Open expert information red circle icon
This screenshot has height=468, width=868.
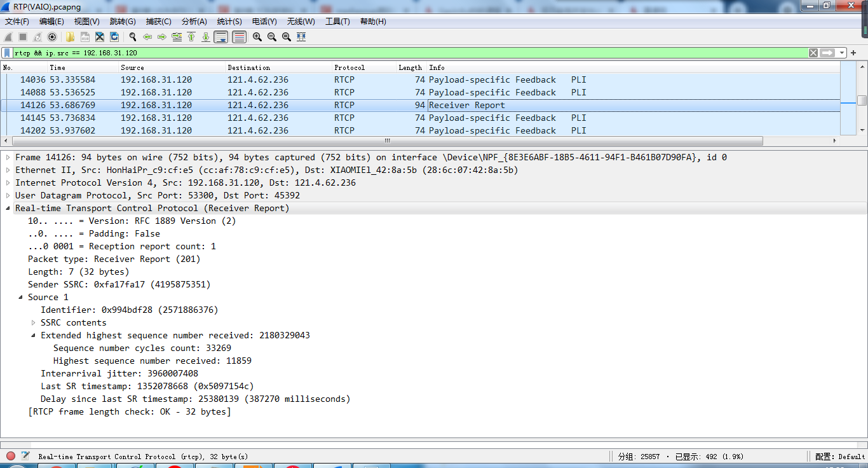[x=11, y=456]
